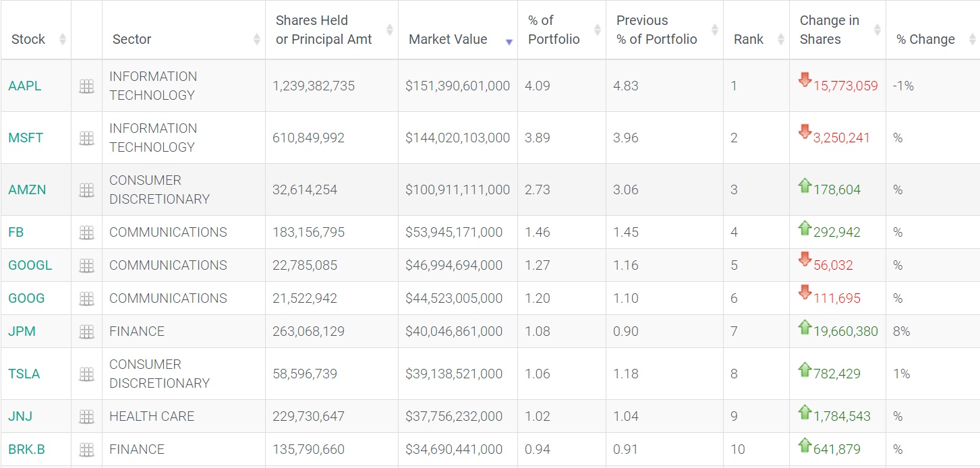
Task: Click the red down arrow for AAPL
Action: click(805, 80)
